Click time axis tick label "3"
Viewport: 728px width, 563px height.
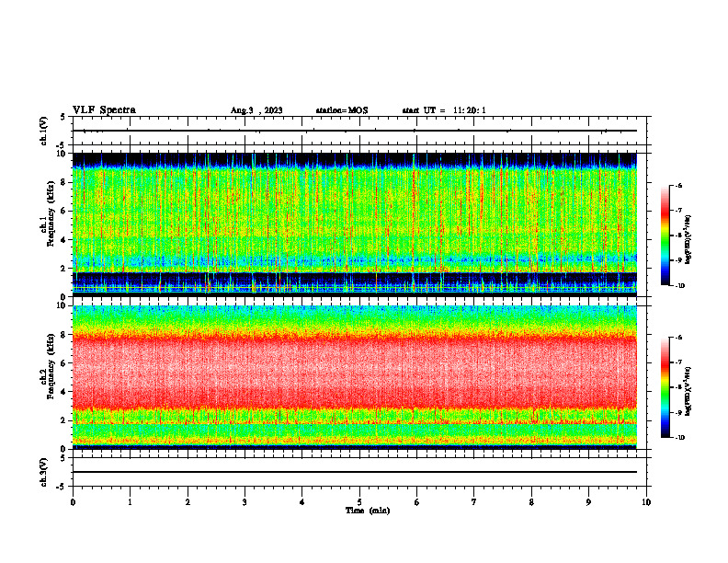(x=245, y=502)
